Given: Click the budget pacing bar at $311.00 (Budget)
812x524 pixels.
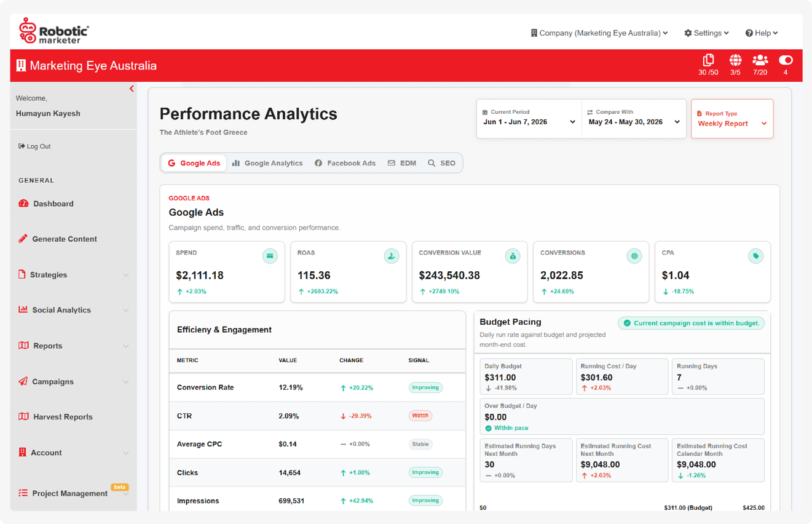Looking at the screenshot, I should pyautogui.click(x=688, y=508).
